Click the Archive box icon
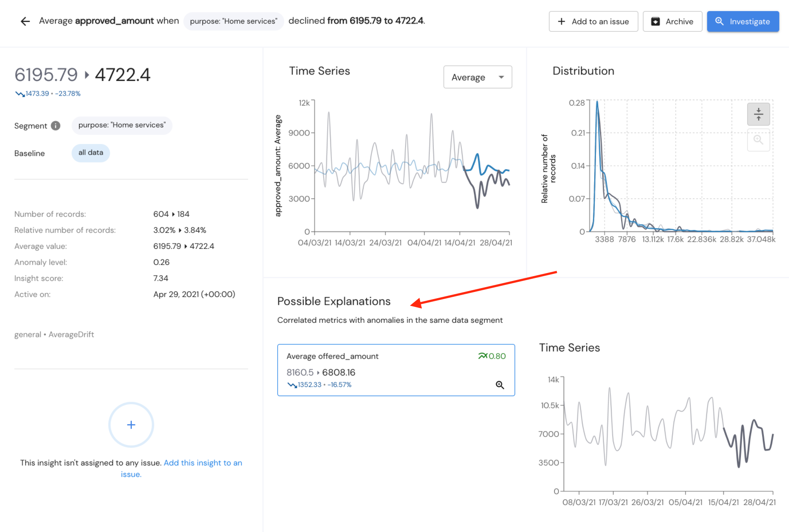789x532 pixels. [x=655, y=22]
